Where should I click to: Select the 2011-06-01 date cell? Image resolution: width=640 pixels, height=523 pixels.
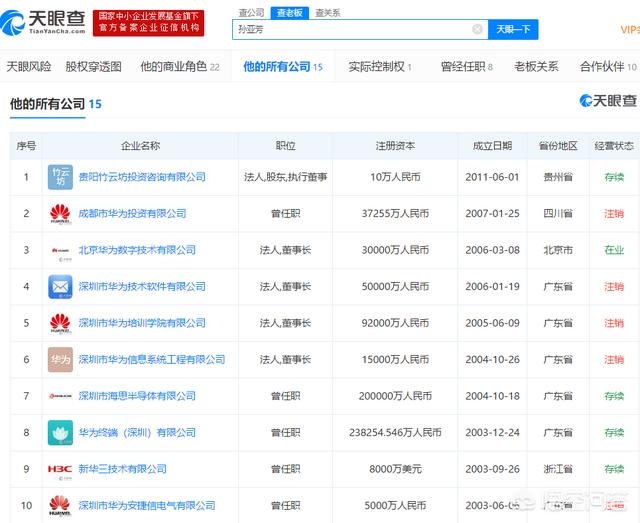pos(492,177)
